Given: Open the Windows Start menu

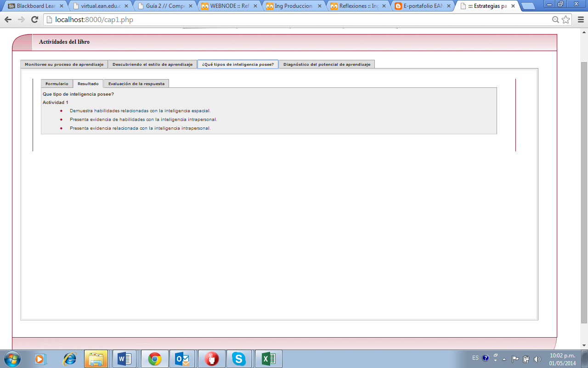Looking at the screenshot, I should point(12,358).
